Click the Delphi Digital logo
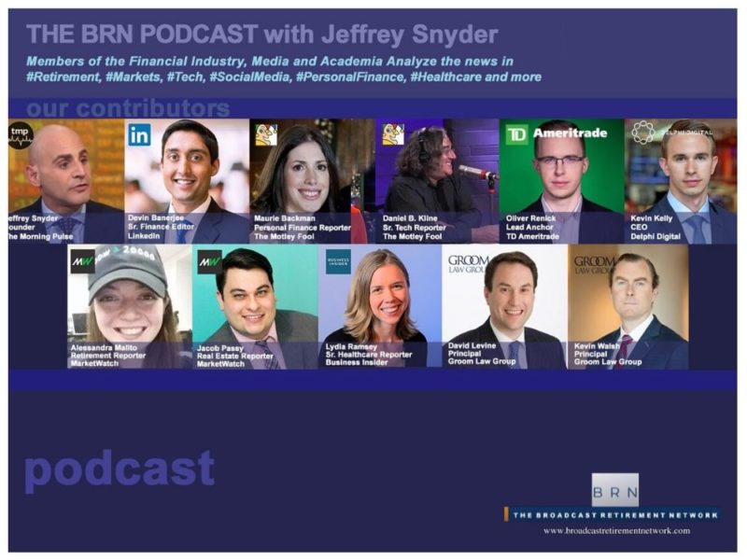Image resolution: width=747 pixels, height=560 pixels. click(x=672, y=132)
